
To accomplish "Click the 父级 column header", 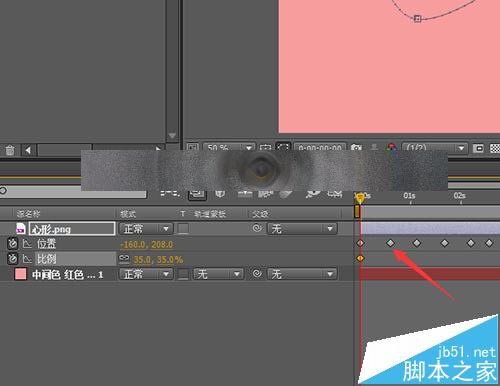I will point(260,214).
